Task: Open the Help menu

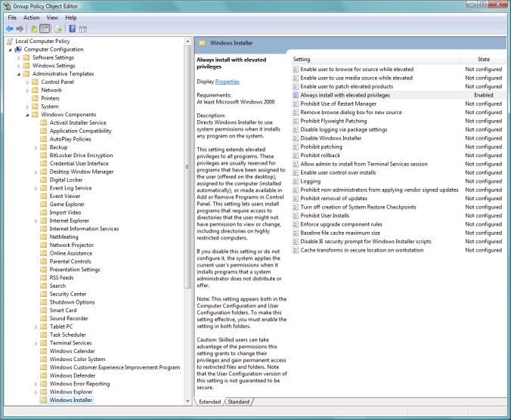Action: (x=71, y=17)
